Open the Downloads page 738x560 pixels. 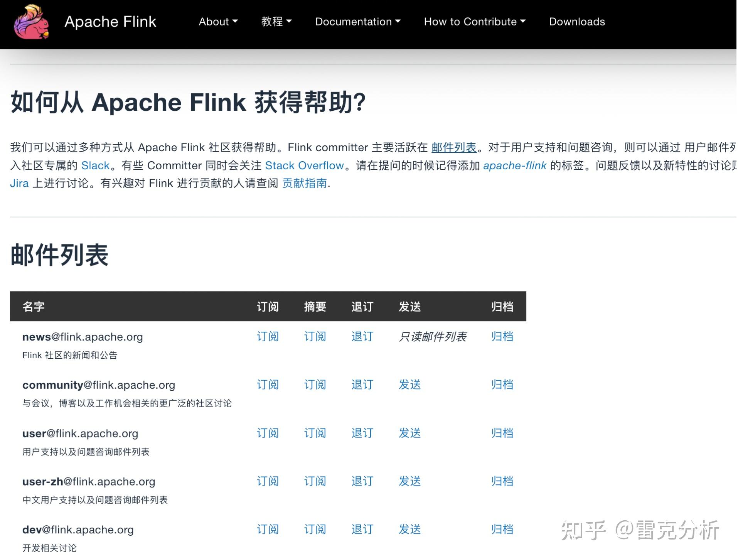point(576,22)
